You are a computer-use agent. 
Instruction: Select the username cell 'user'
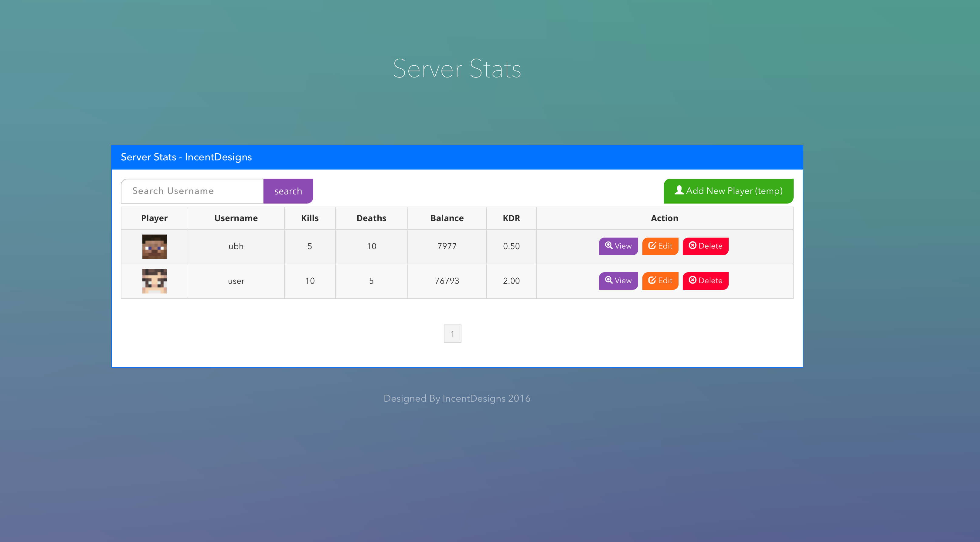tap(236, 281)
